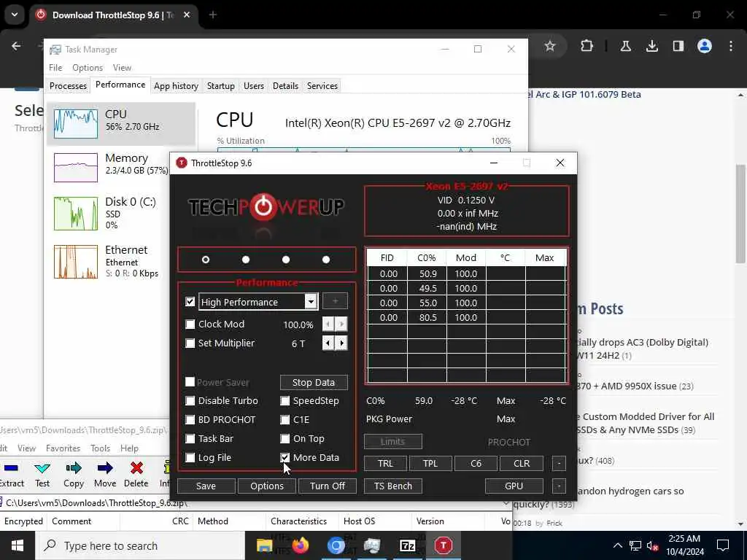The image size is (747, 560).
Task: Open the High Performance dropdown
Action: (311, 301)
